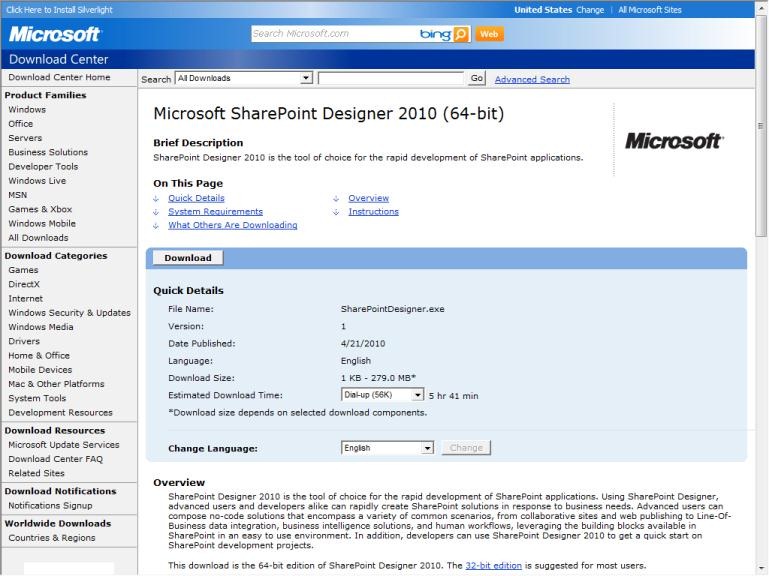Click Here to Install Silverlight link
The width and height of the screenshot is (769, 576).
click(x=59, y=10)
